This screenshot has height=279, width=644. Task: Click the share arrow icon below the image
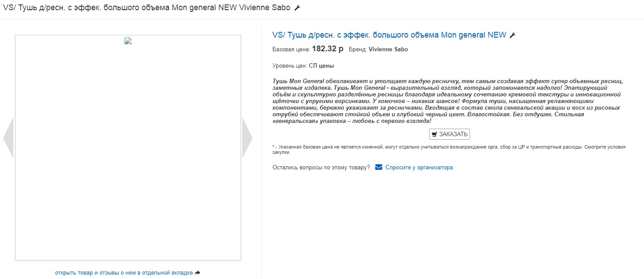[x=198, y=273]
